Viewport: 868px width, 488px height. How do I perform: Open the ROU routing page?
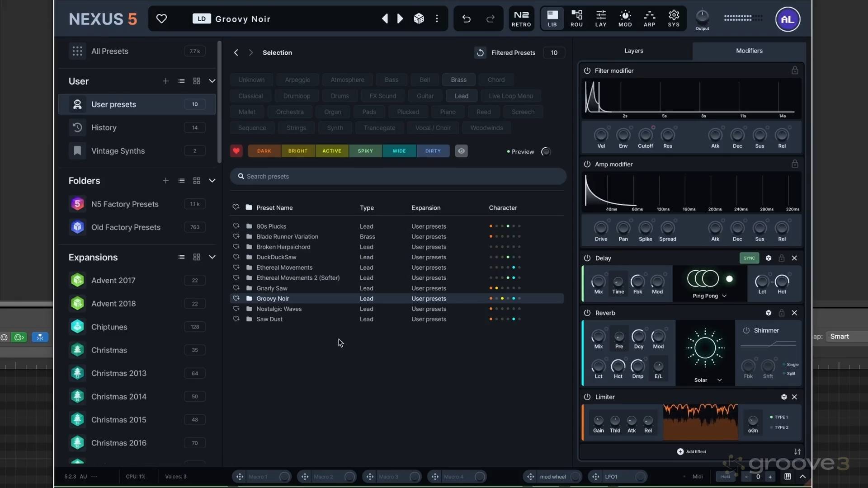(x=576, y=19)
